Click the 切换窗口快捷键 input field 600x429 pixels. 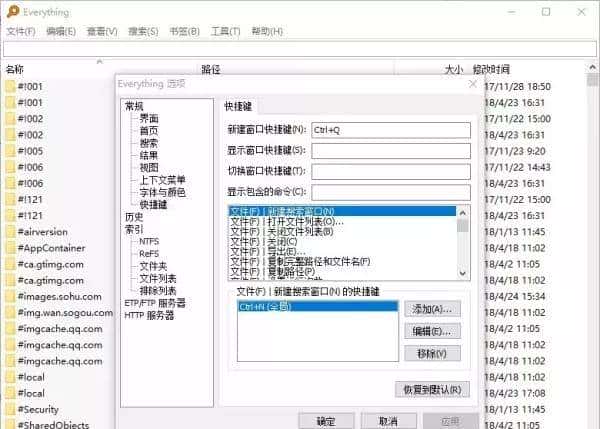click(x=391, y=171)
